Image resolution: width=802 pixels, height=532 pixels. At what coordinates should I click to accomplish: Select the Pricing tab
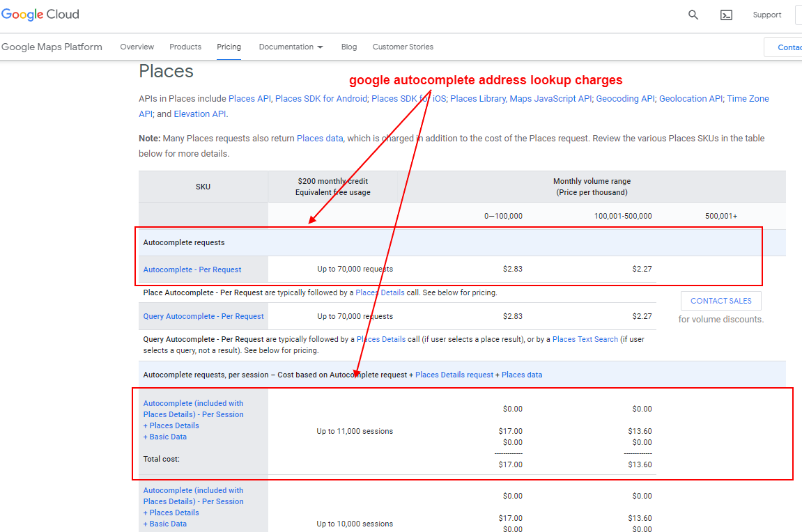click(229, 47)
